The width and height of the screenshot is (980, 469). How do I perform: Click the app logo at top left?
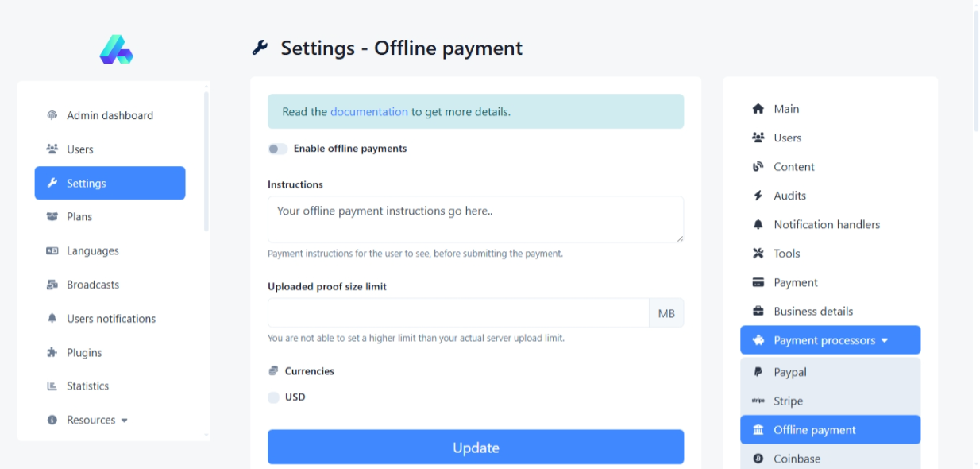(116, 49)
